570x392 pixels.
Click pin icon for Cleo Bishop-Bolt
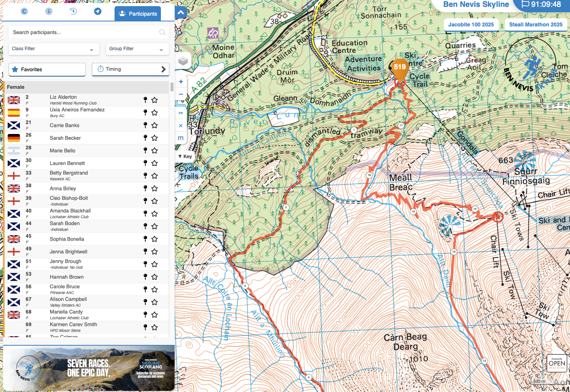[145, 201]
